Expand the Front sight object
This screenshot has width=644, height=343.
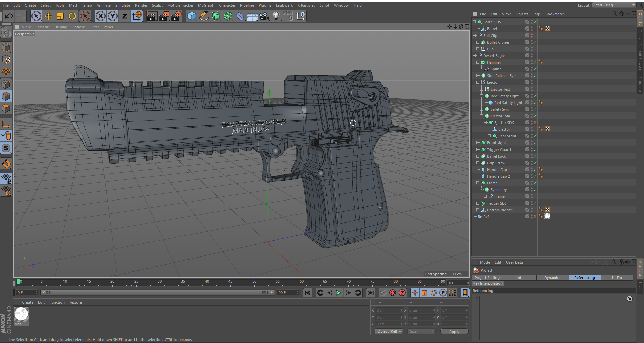point(478,143)
